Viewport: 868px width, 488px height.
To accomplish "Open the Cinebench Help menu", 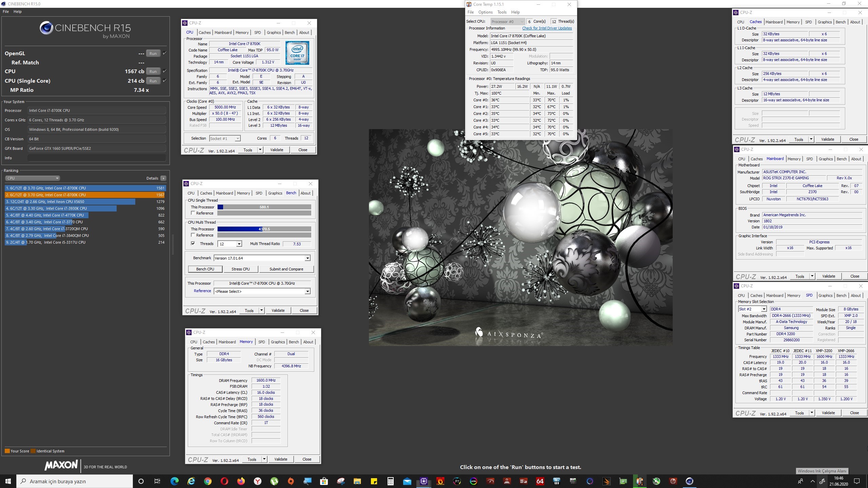I will tap(18, 12).
